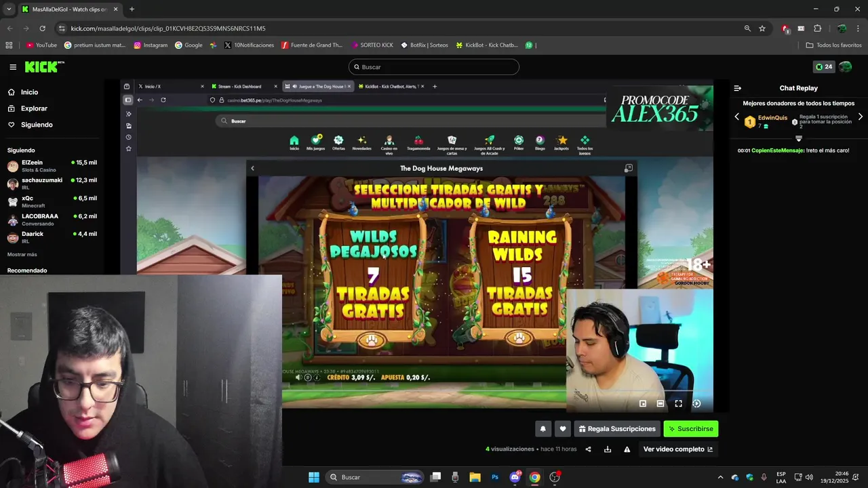868x488 pixels.
Task: Download the clip with the download icon
Action: 608,449
